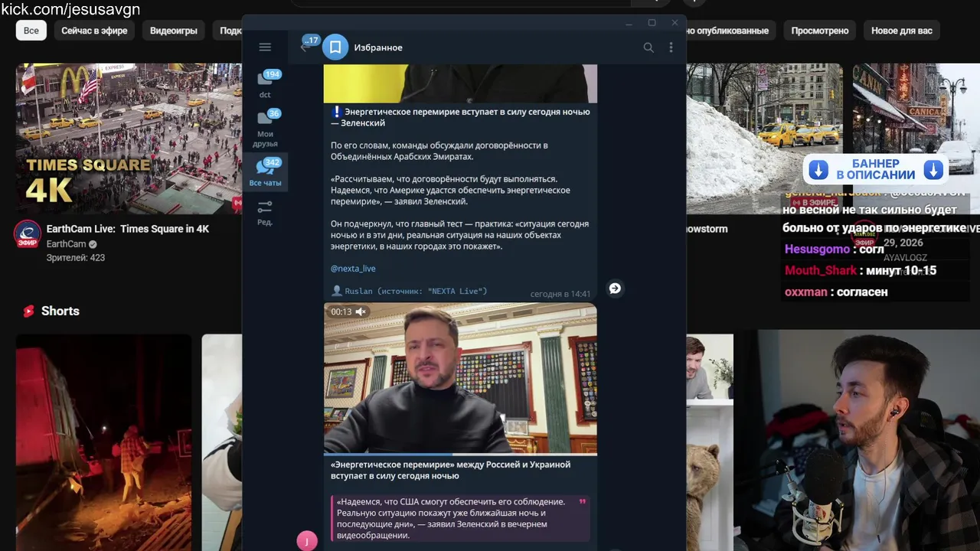
Task: Search within the Избранное chat
Action: click(648, 47)
